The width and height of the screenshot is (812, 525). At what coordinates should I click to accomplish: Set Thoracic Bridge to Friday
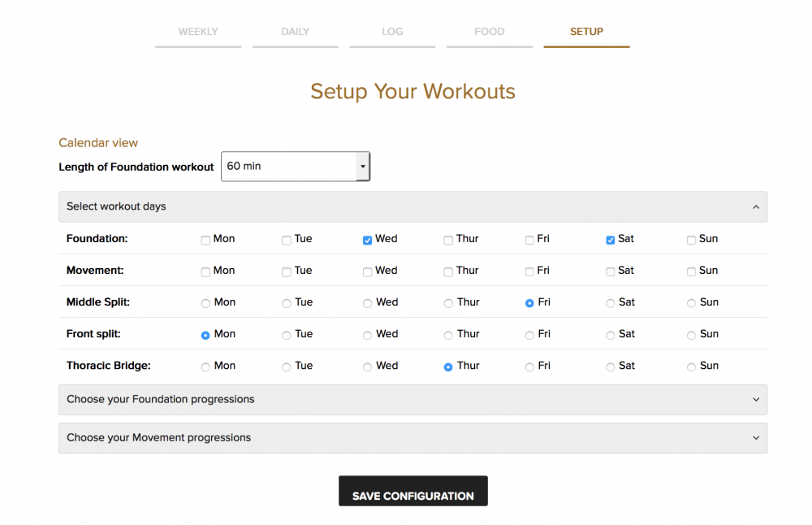coord(529,367)
